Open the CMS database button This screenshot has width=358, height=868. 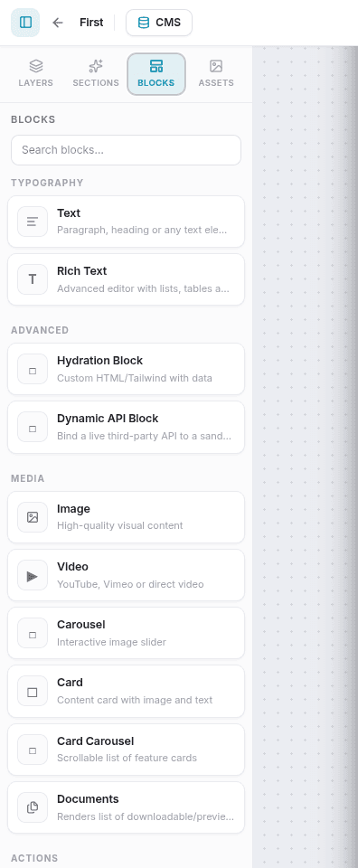[x=159, y=23]
